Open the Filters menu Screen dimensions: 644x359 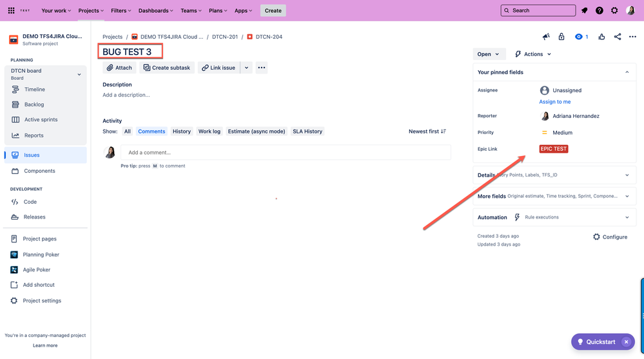pos(121,11)
